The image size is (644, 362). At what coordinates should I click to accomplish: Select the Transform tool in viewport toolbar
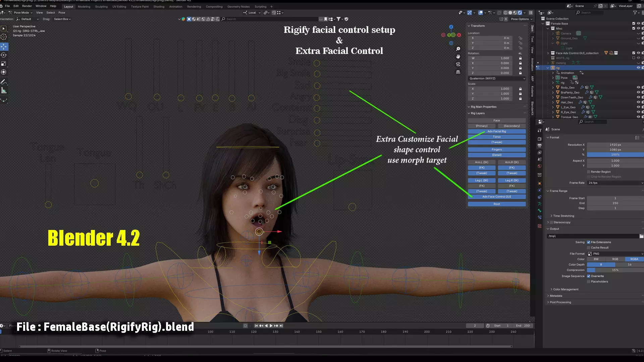[x=4, y=72]
